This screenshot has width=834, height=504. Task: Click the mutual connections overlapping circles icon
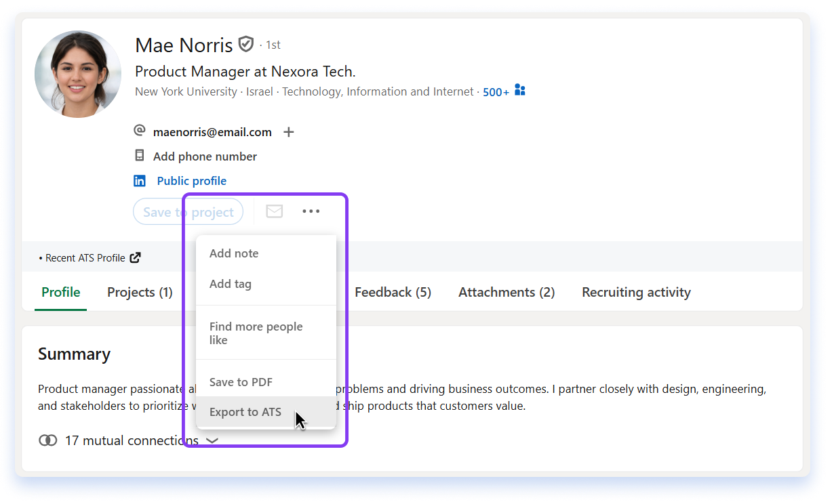pos(47,441)
